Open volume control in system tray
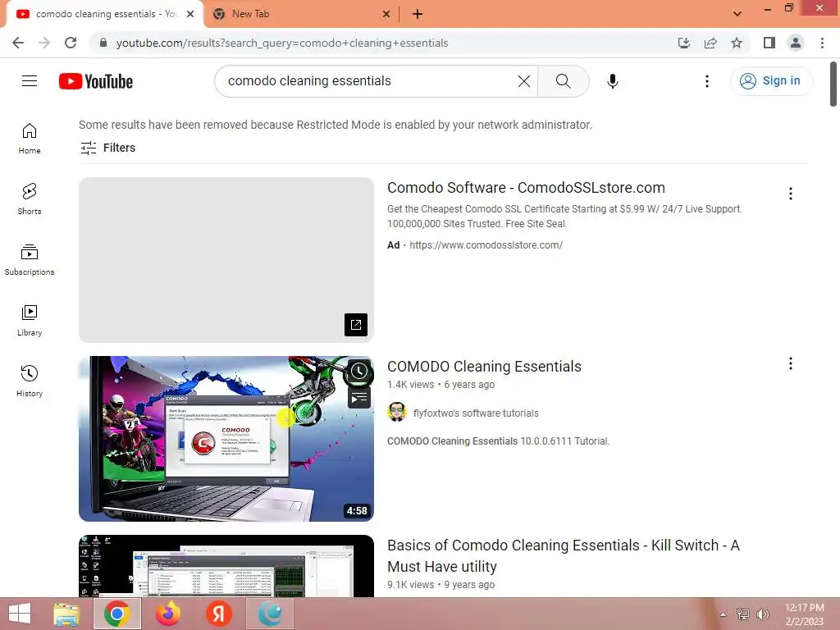 coord(763,614)
